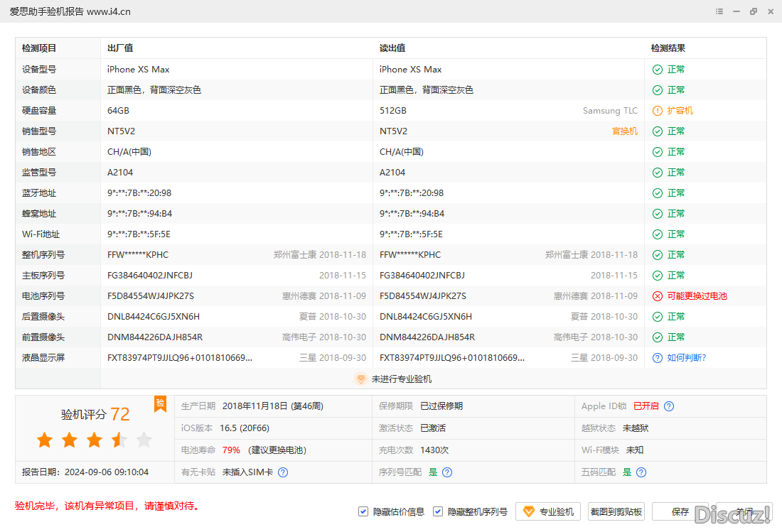Click the factory rear camera serial DNL84424C6GJ5XN6H
The width and height of the screenshot is (782, 532).
pyautogui.click(x=154, y=317)
